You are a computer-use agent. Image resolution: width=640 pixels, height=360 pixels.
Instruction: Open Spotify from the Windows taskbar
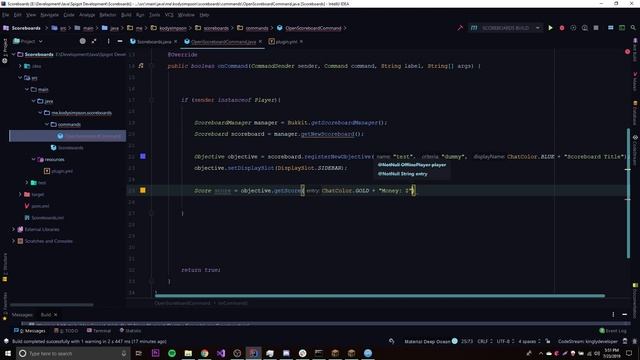[x=172, y=353]
